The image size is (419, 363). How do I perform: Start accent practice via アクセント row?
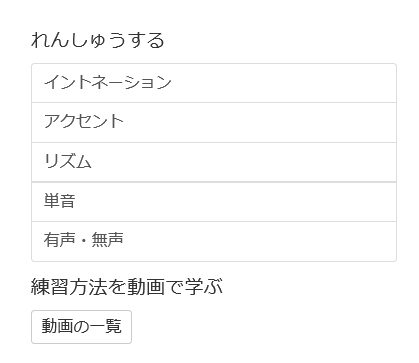(x=214, y=123)
